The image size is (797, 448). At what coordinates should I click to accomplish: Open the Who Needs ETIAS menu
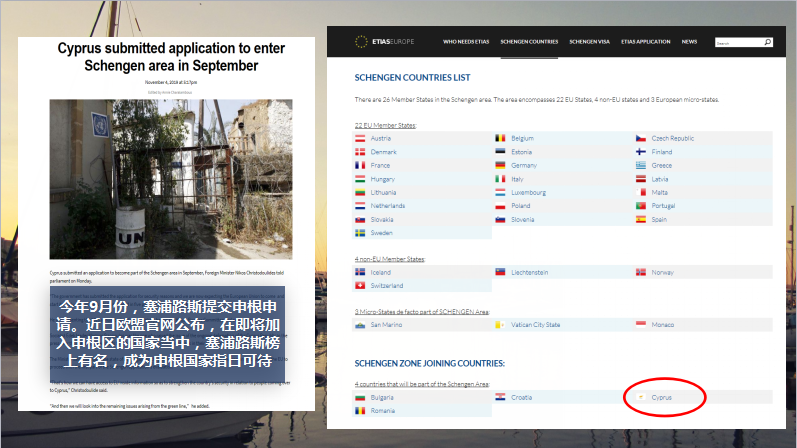point(465,42)
